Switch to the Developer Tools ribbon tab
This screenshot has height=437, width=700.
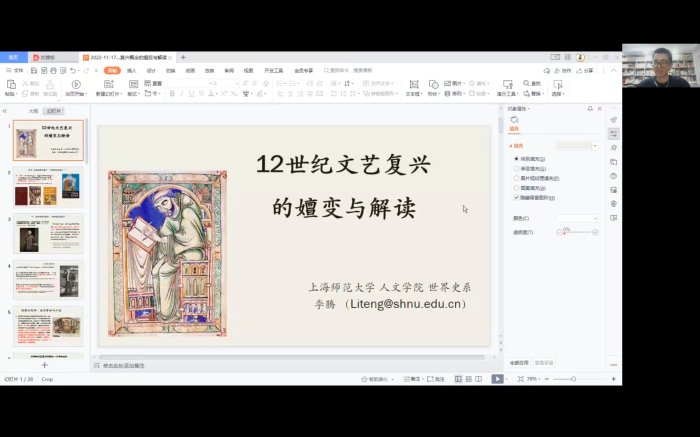(x=273, y=71)
